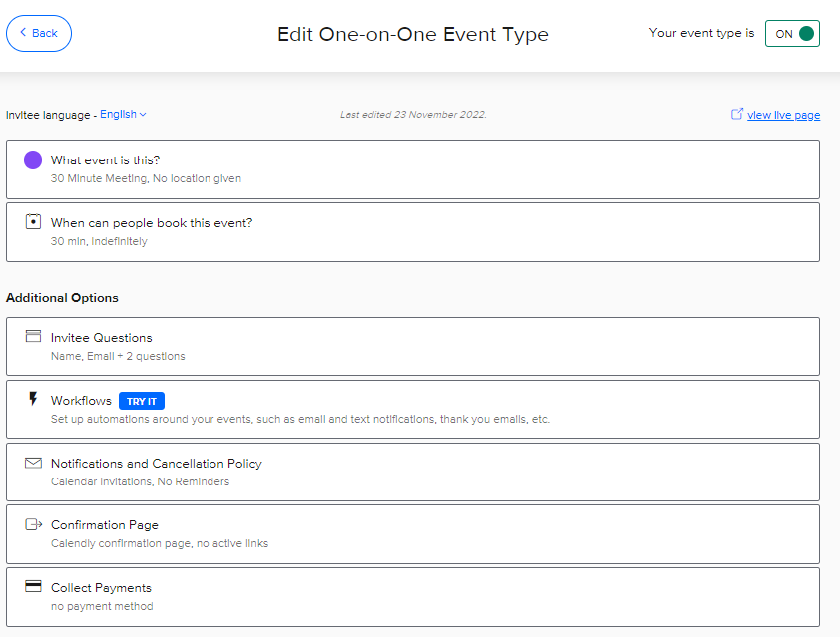Click the calendar icon beside booking availability
This screenshot has width=840, height=637.
click(x=33, y=221)
